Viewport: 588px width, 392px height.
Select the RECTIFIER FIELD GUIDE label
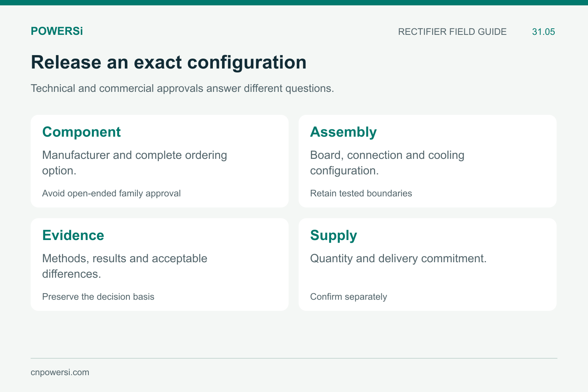pos(452,32)
